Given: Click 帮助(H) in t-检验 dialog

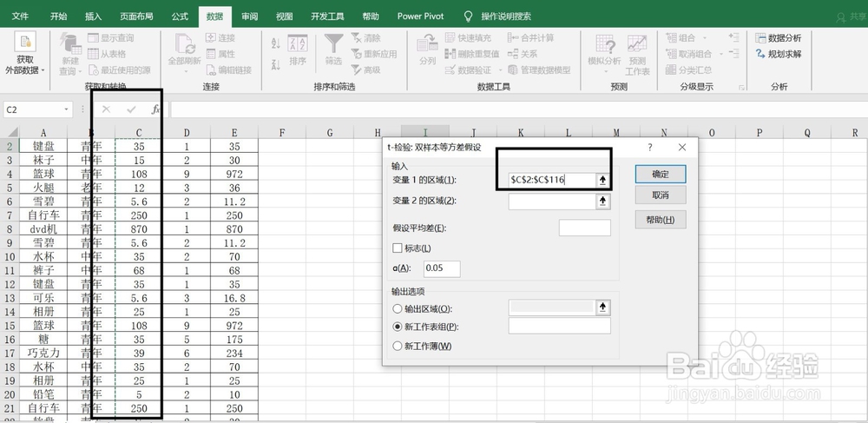Looking at the screenshot, I should [x=661, y=220].
